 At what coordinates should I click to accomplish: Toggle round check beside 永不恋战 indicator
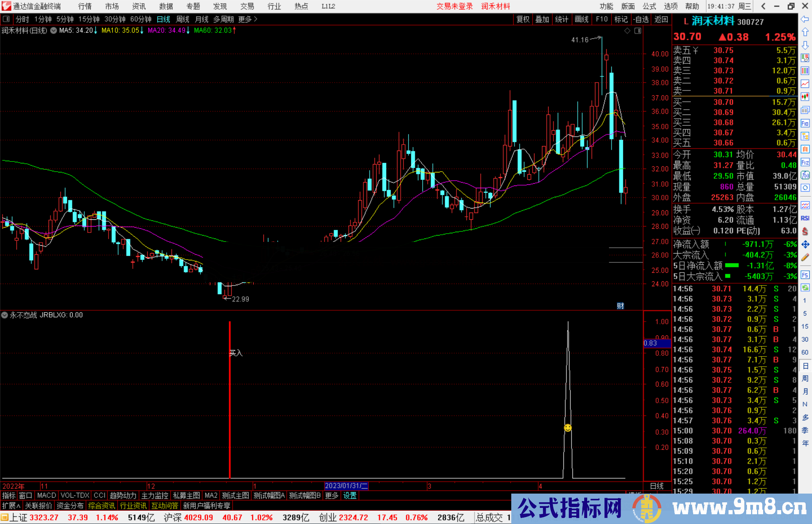tap(5, 315)
